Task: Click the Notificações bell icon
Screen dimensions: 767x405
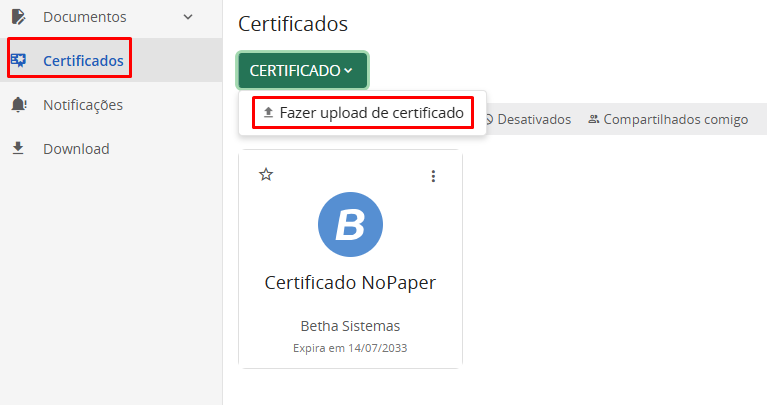Action: pos(19,104)
